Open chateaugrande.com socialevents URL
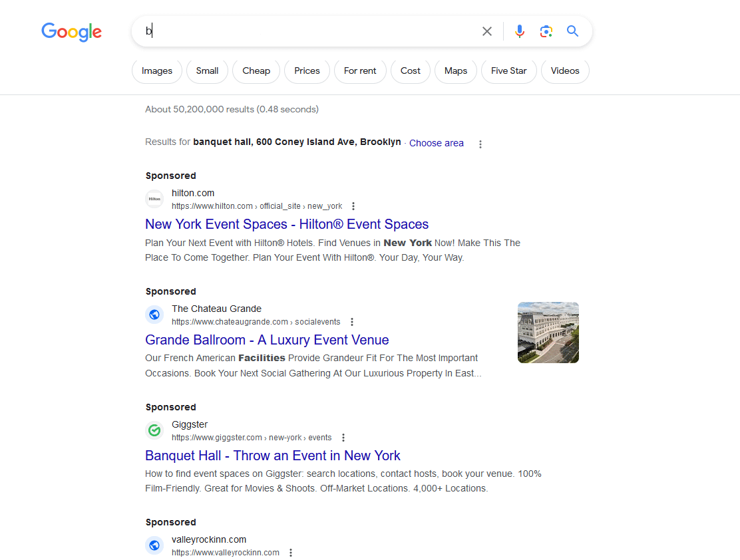740x560 pixels. coord(256,322)
